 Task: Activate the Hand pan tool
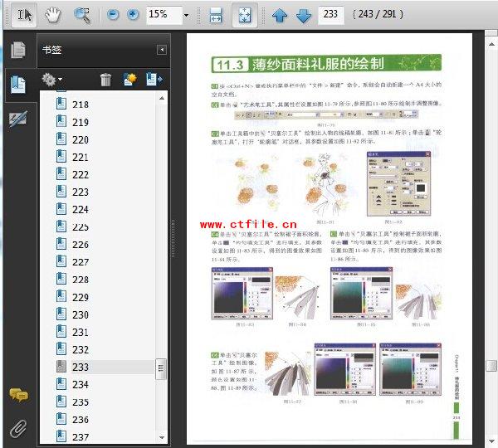52,15
